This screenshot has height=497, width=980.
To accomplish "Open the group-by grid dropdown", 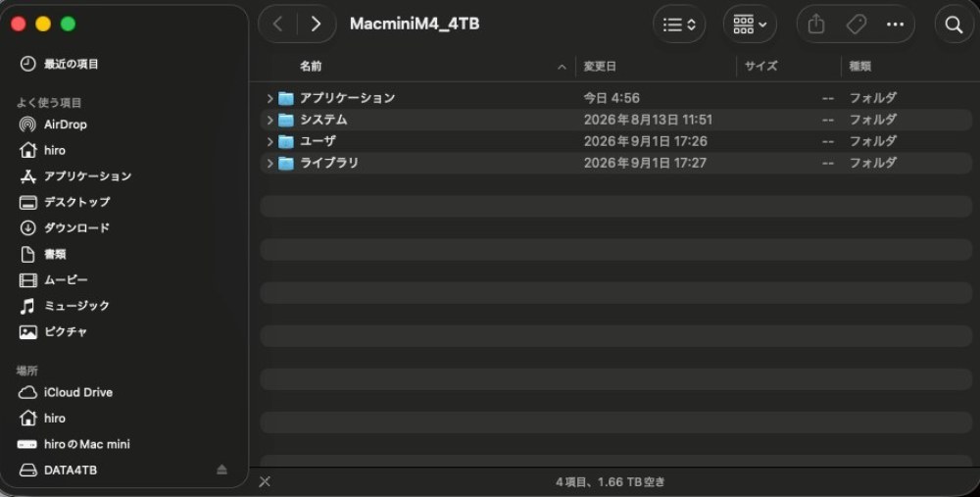I will tap(750, 25).
